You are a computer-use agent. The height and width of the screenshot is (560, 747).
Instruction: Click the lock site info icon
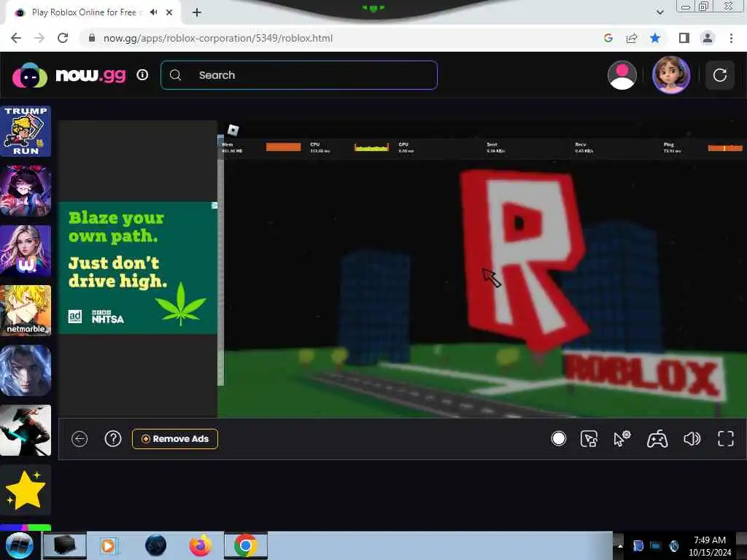[x=92, y=38]
